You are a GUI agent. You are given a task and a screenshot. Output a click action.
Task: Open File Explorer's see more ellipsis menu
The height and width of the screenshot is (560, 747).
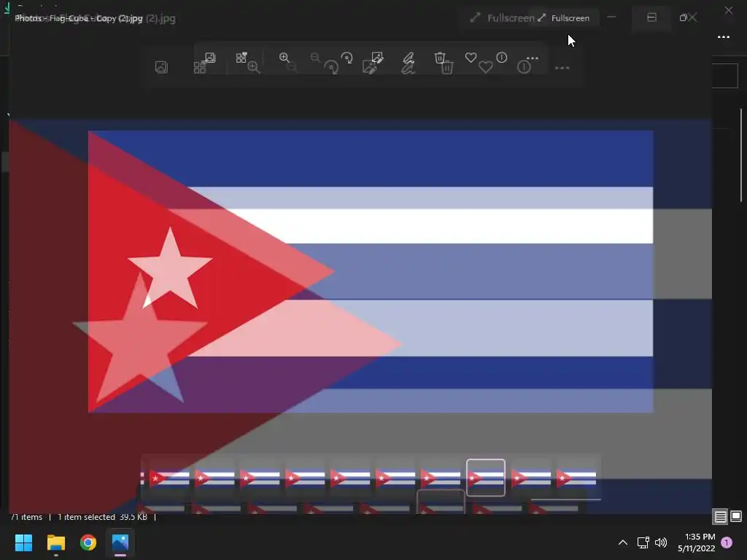723,37
